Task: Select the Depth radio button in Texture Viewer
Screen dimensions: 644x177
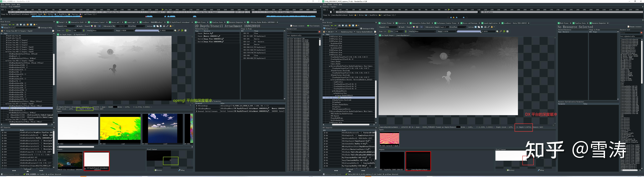Action: pos(77,26)
